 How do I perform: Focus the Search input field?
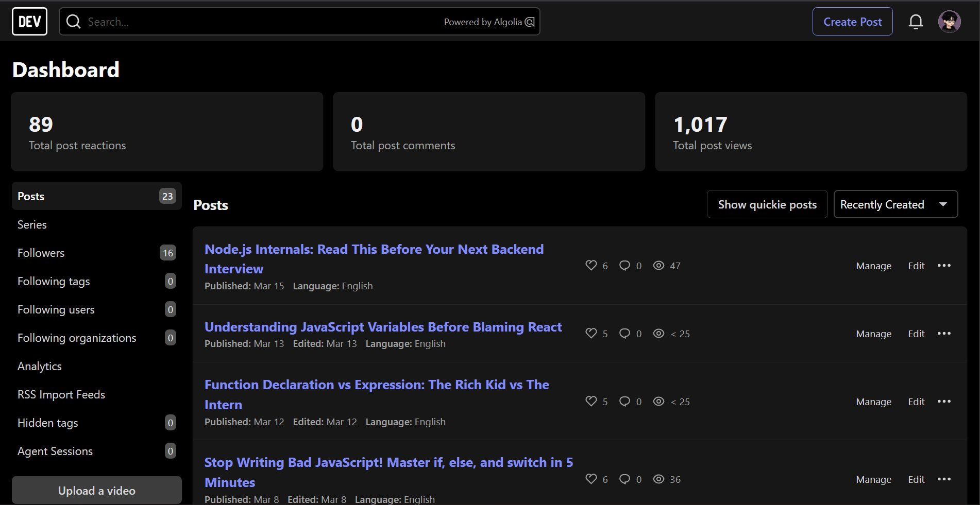click(x=258, y=22)
